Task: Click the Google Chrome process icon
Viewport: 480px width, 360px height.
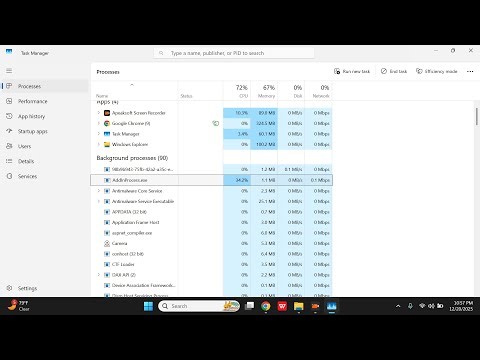Action: 107,123
